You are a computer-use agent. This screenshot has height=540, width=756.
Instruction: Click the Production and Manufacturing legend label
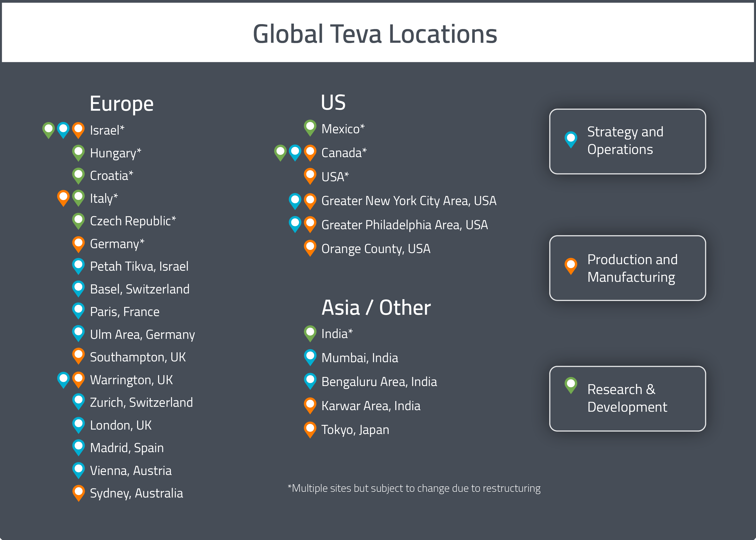[x=632, y=268]
